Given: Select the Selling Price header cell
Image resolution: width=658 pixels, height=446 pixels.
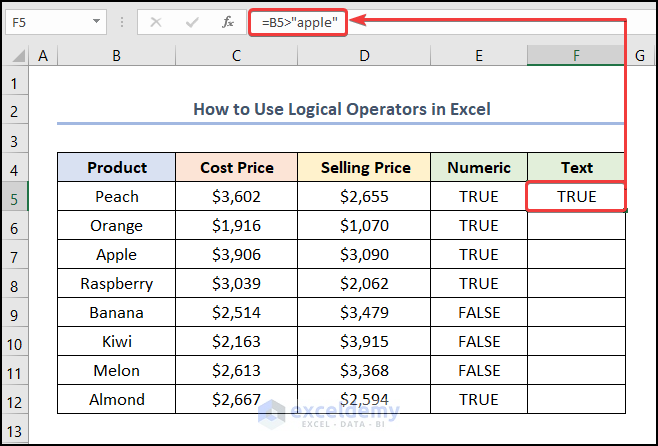Looking at the screenshot, I should tap(365, 168).
